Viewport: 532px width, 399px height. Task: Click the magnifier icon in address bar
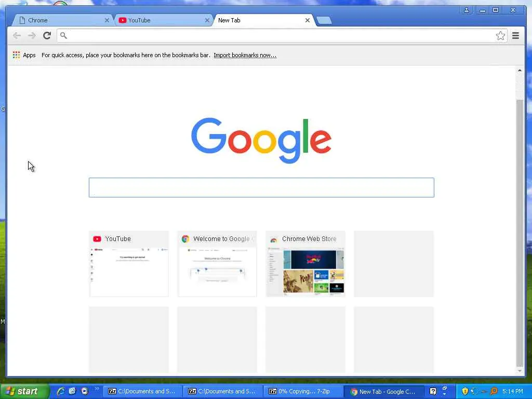pos(63,35)
